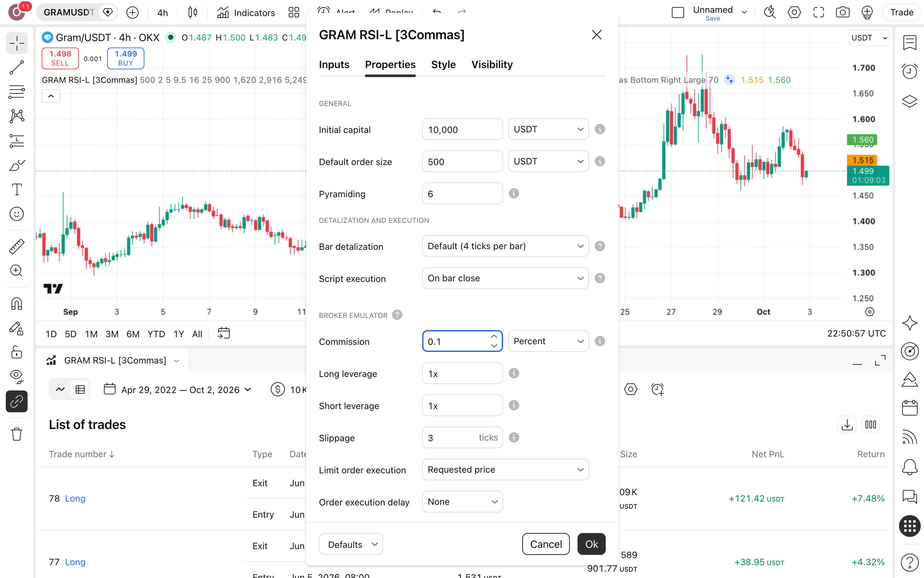Viewport: 924px width, 578px height.
Task: Open the go to date icon
Action: (x=224, y=333)
